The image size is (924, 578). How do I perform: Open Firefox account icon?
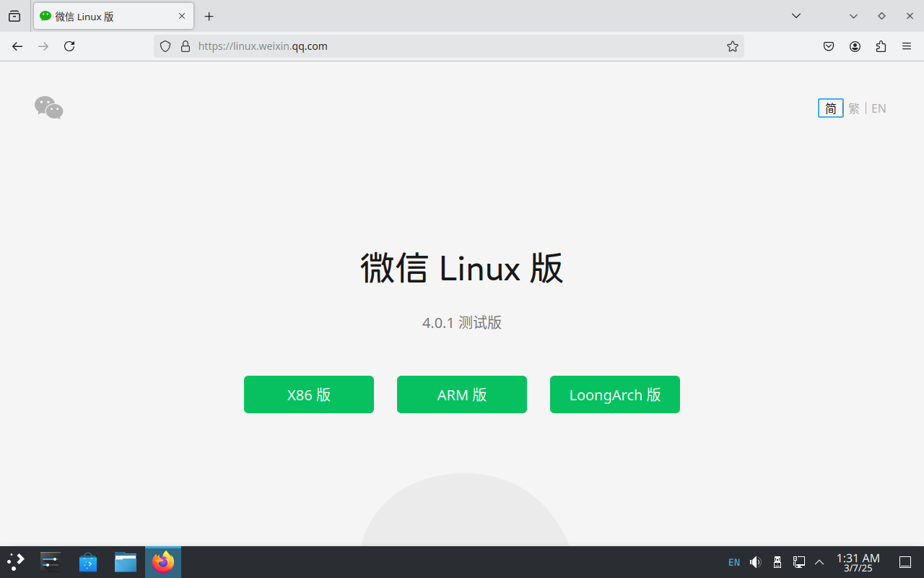(x=855, y=46)
